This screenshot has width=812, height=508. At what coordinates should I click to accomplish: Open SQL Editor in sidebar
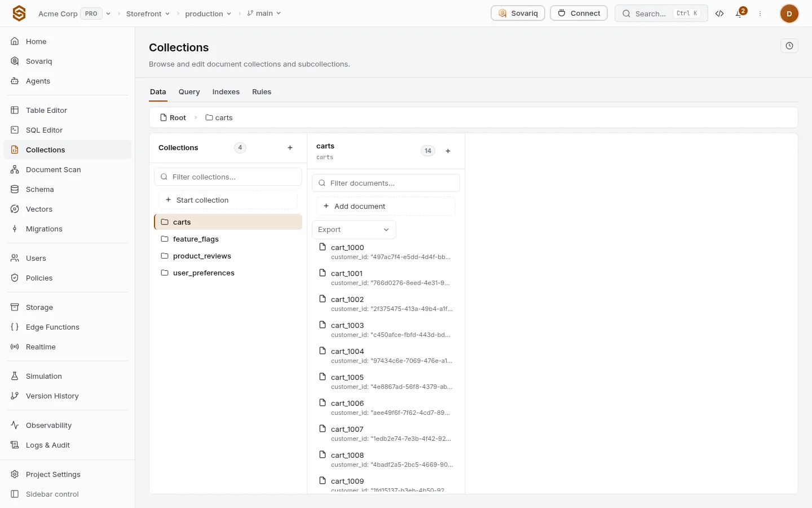point(68,130)
